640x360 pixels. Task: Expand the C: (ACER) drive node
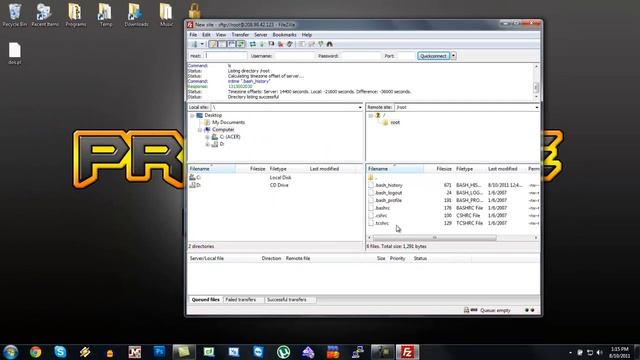pyautogui.click(x=207, y=137)
